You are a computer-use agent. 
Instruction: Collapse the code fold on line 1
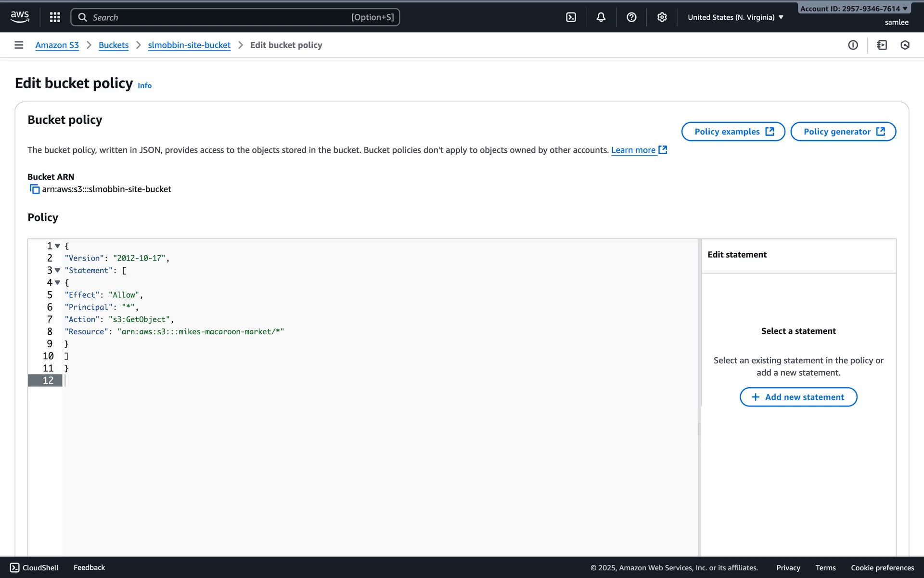click(x=58, y=246)
